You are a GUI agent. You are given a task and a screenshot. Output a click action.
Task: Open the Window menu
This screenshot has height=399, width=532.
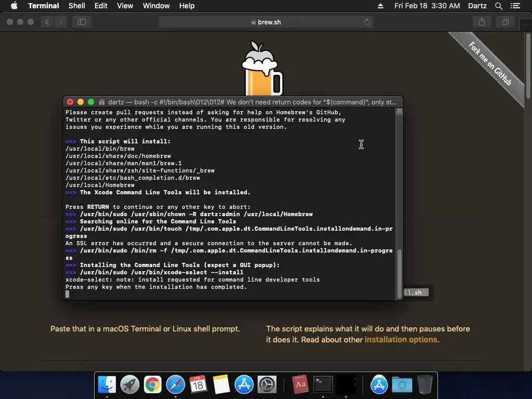[156, 6]
